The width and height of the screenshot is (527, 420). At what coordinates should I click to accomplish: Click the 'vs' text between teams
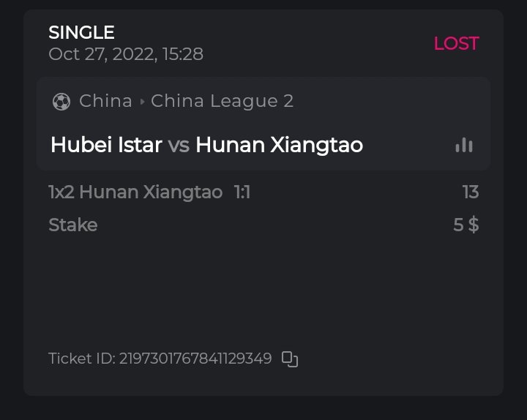tap(179, 145)
